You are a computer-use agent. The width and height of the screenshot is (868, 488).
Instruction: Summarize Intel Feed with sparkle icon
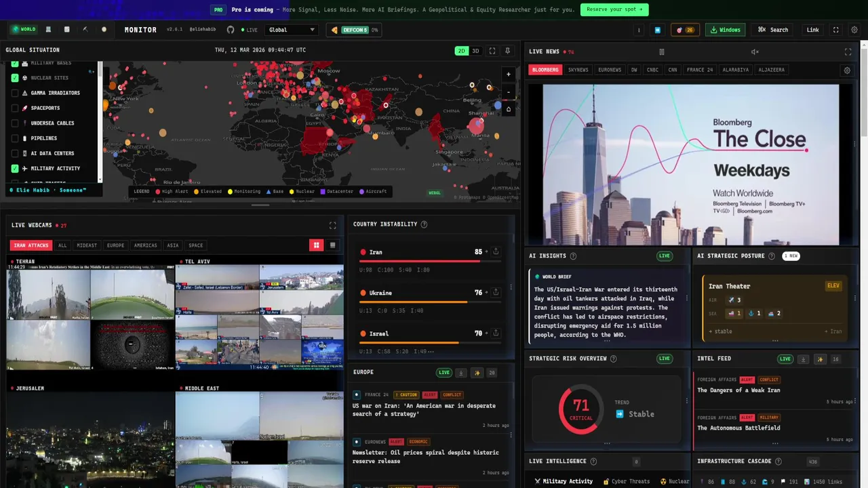[x=820, y=359]
